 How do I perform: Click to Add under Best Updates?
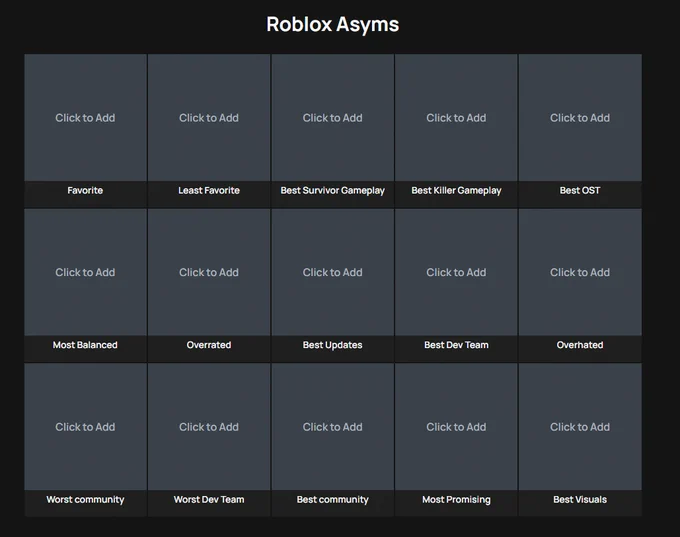[x=333, y=272]
